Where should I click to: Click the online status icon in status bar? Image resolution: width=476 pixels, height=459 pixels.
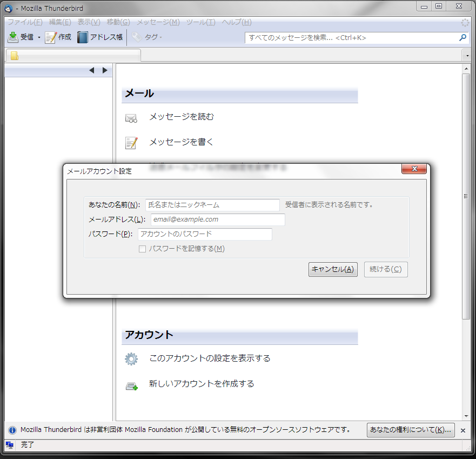point(9,445)
